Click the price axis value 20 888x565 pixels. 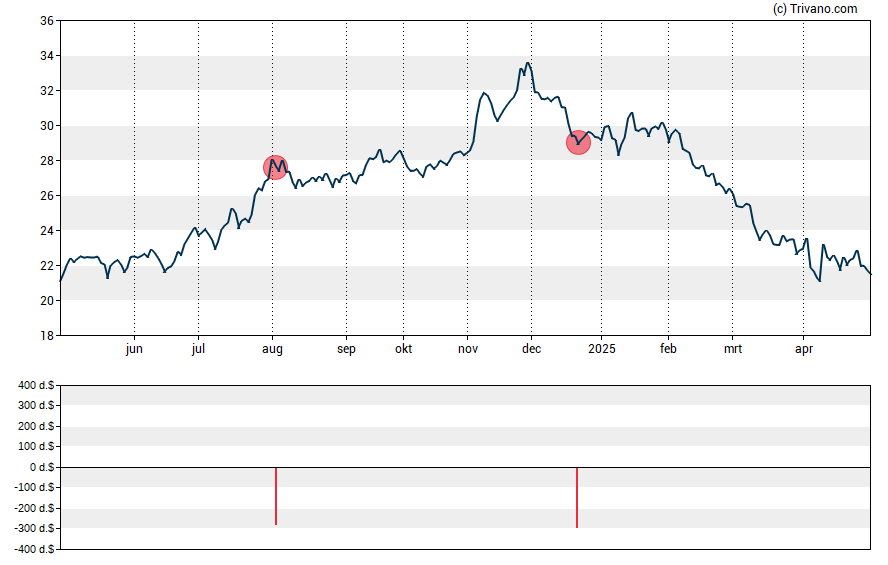[47, 301]
